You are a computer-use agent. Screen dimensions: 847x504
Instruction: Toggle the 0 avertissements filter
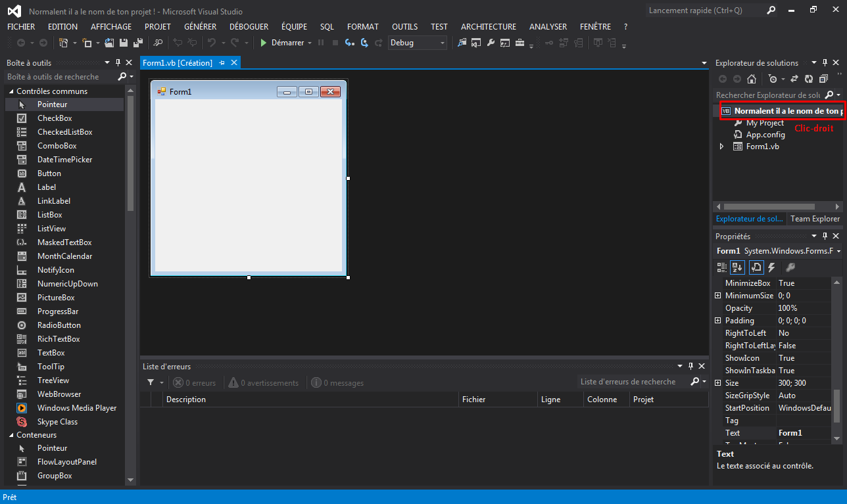click(x=263, y=383)
